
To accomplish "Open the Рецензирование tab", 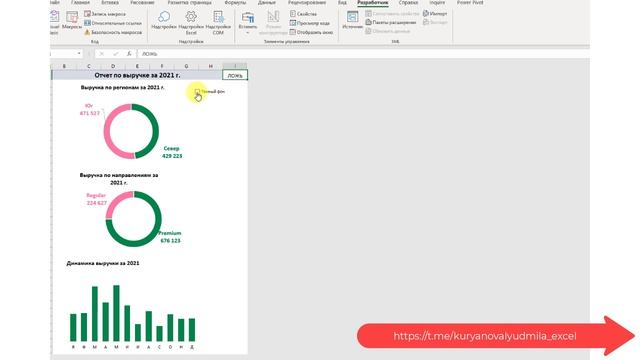I will (x=307, y=3).
